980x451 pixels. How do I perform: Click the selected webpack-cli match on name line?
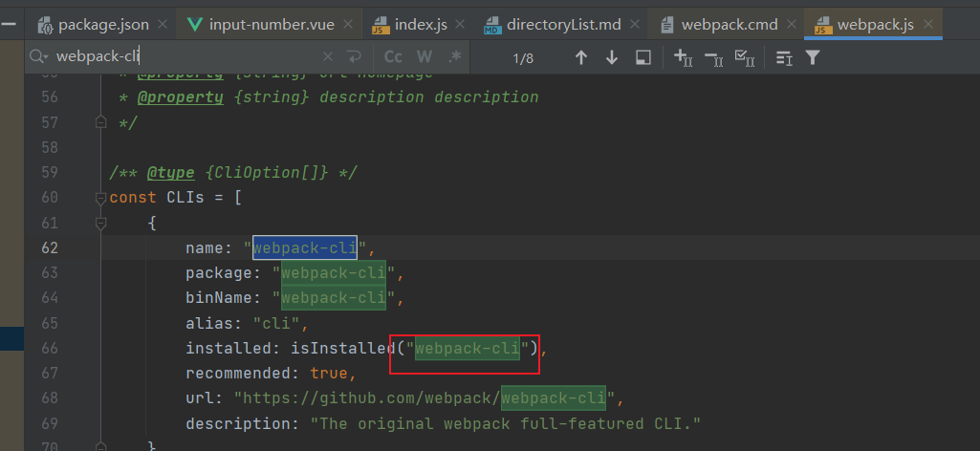pyautogui.click(x=305, y=248)
